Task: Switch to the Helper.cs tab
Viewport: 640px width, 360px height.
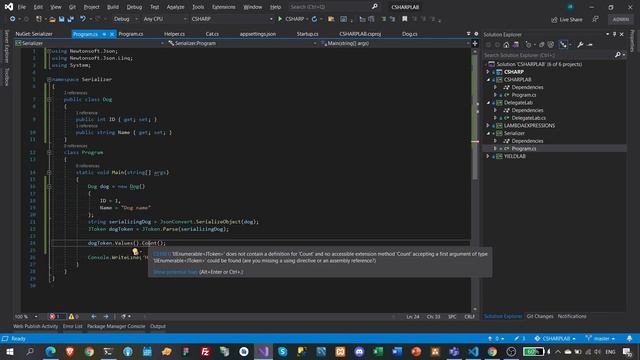Action: tap(174, 34)
